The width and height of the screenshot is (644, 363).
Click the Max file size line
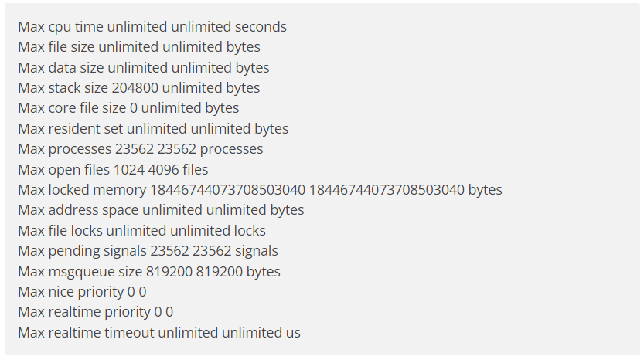139,47
